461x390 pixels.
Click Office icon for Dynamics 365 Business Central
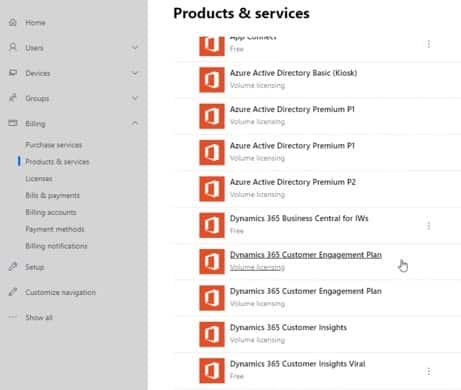[x=212, y=225]
